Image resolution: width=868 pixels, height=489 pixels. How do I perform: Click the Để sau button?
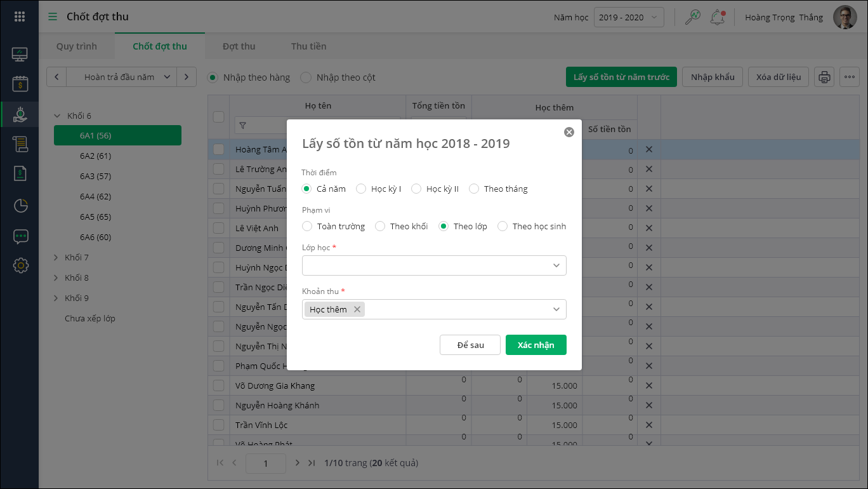[x=470, y=345]
